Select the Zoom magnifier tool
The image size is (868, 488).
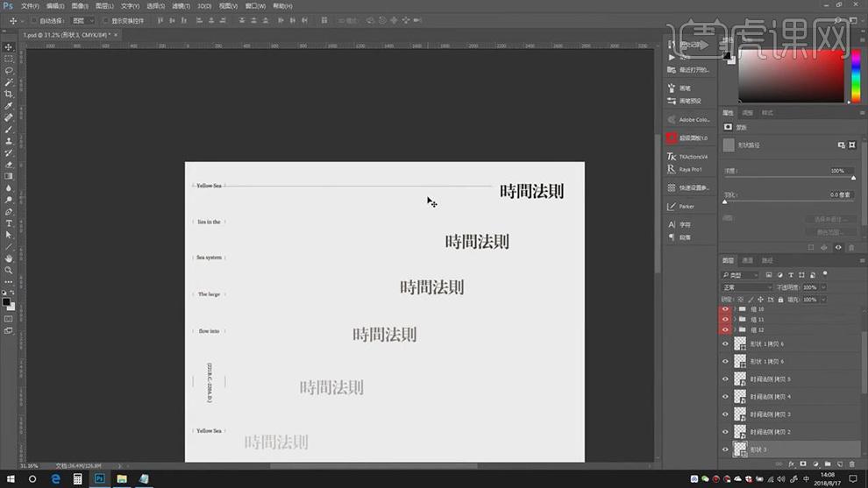coord(8,270)
